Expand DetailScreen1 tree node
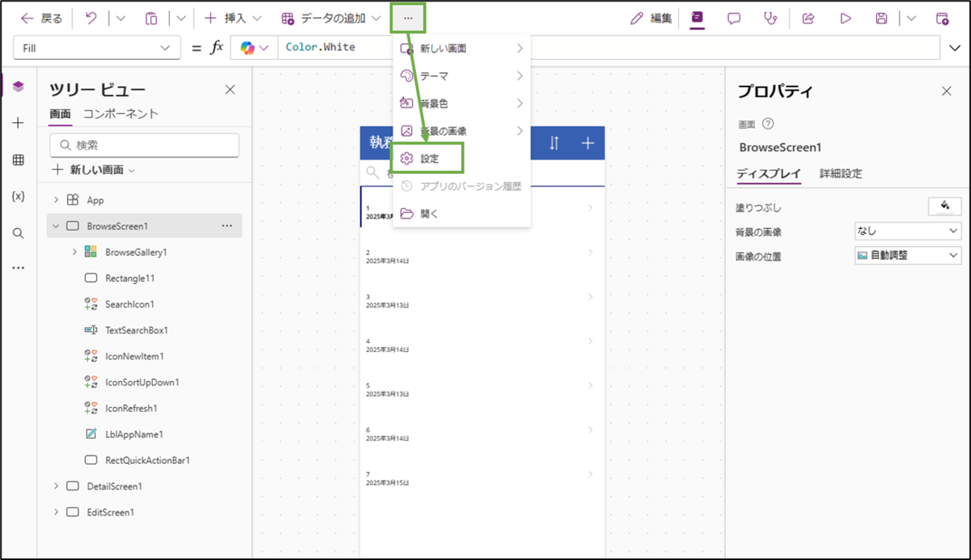Image resolution: width=971 pixels, height=560 pixels. [x=56, y=486]
